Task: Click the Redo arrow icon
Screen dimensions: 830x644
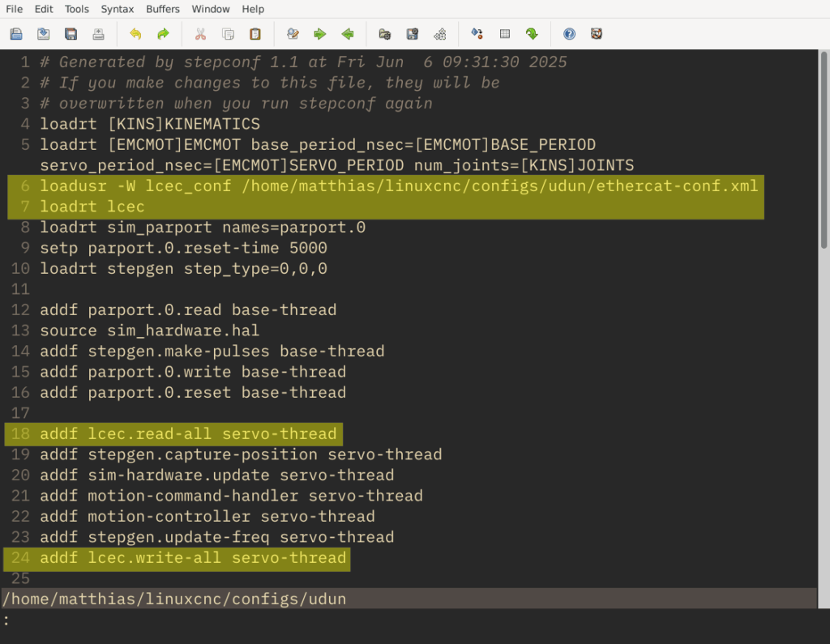Action: tap(163, 34)
